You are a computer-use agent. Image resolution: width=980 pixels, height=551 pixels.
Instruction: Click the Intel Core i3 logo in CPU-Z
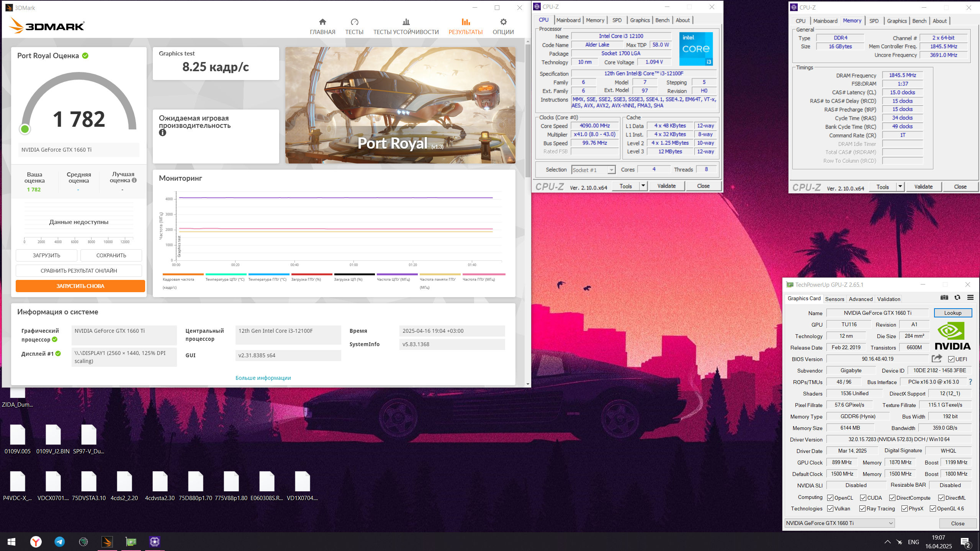(x=696, y=49)
